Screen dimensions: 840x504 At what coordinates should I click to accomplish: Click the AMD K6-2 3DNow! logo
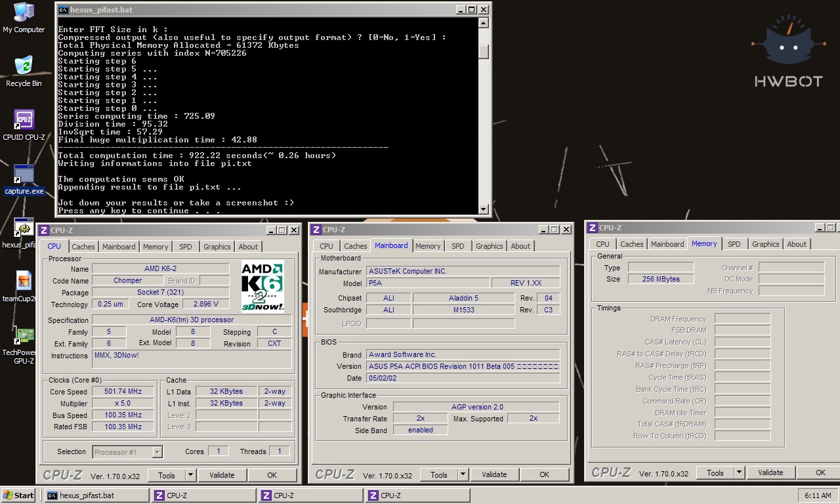[262, 286]
